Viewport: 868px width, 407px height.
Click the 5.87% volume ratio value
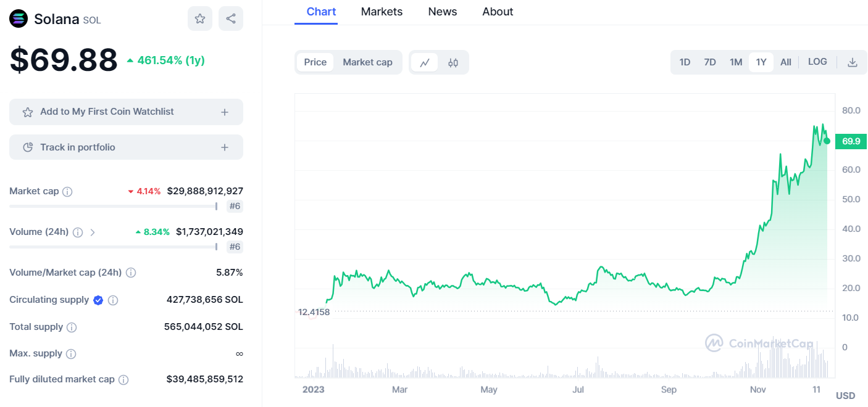(x=230, y=273)
